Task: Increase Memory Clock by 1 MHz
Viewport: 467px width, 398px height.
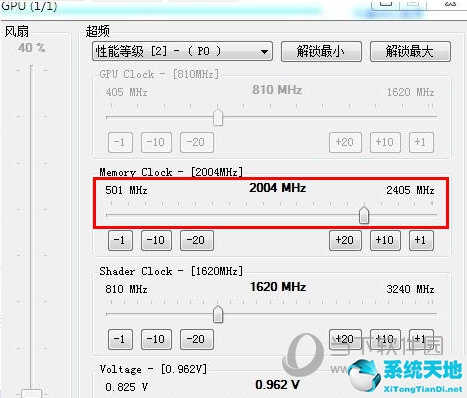Action: pos(421,240)
